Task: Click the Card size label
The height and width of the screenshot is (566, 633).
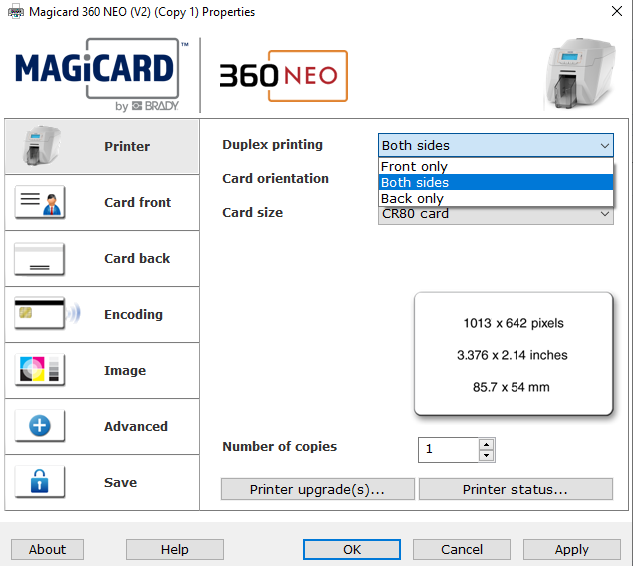Action: [x=252, y=212]
